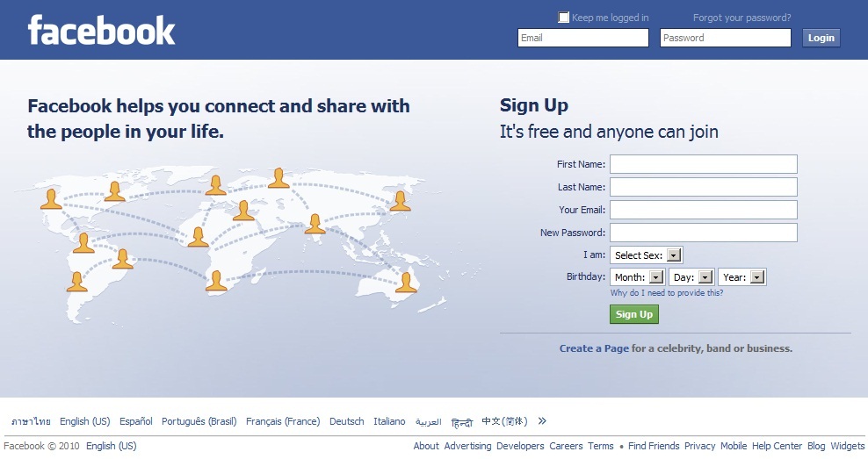Enable the Keep me logged in checkbox
The width and height of the screenshot is (868, 459).
pyautogui.click(x=563, y=18)
